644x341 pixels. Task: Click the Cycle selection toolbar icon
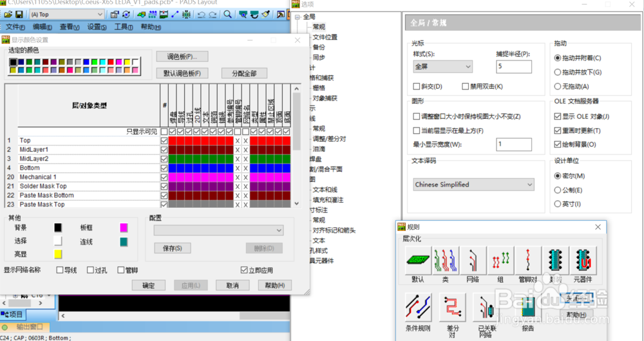pyautogui.click(x=126, y=15)
